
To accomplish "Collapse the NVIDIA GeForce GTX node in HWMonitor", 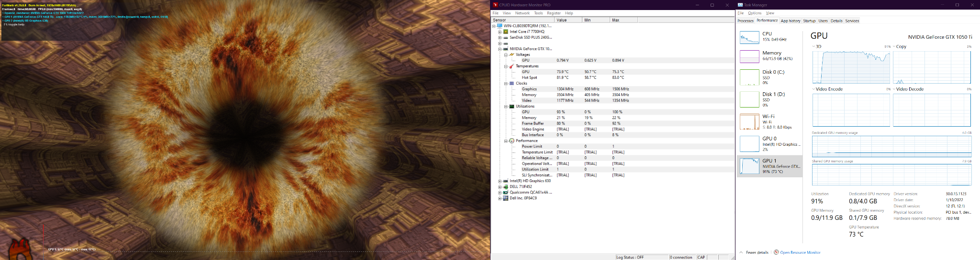I will pyautogui.click(x=500, y=49).
